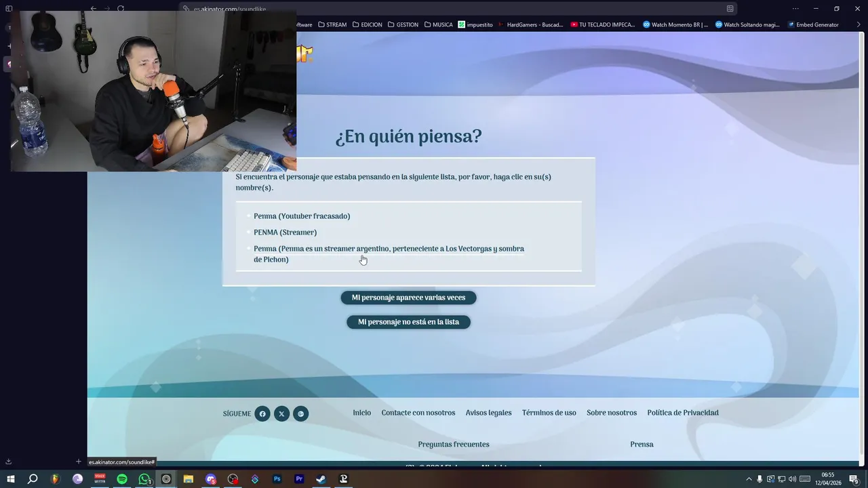Open the network tray icon
868x488 pixels.
pyautogui.click(x=781, y=479)
